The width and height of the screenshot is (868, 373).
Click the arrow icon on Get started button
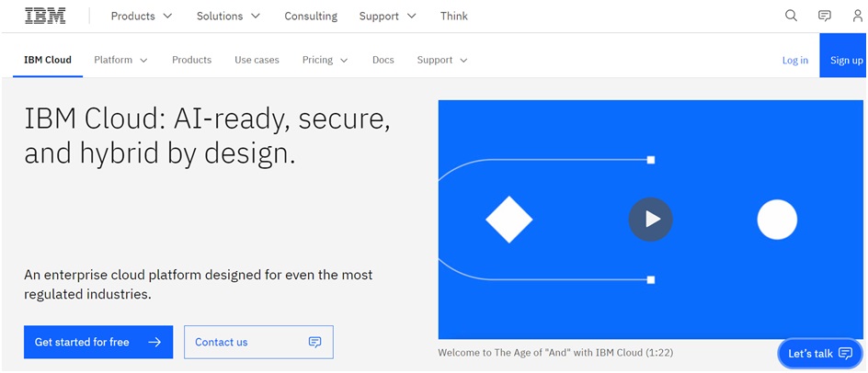(154, 342)
